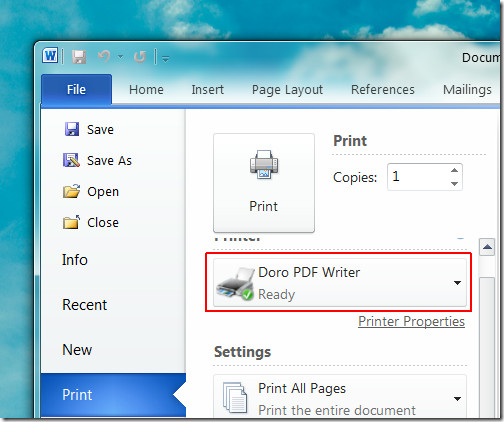Click the Save disk icon in sidebar
The width and height of the screenshot is (504, 422).
pos(72,129)
